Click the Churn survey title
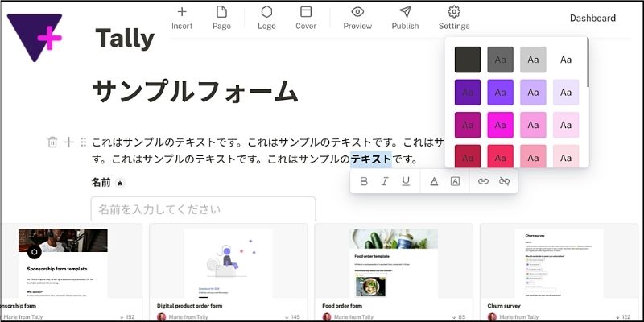The image size is (644, 322). 504,306
